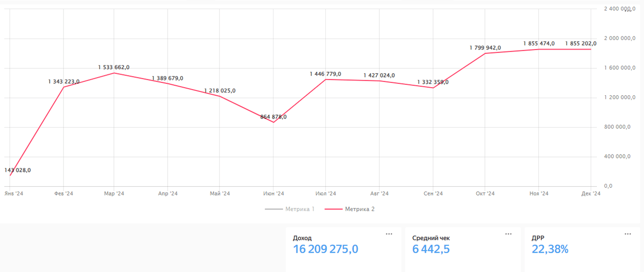Click the 1 855 474,0 data label
Image resolution: width=644 pixels, height=272 pixels.
[539, 43]
